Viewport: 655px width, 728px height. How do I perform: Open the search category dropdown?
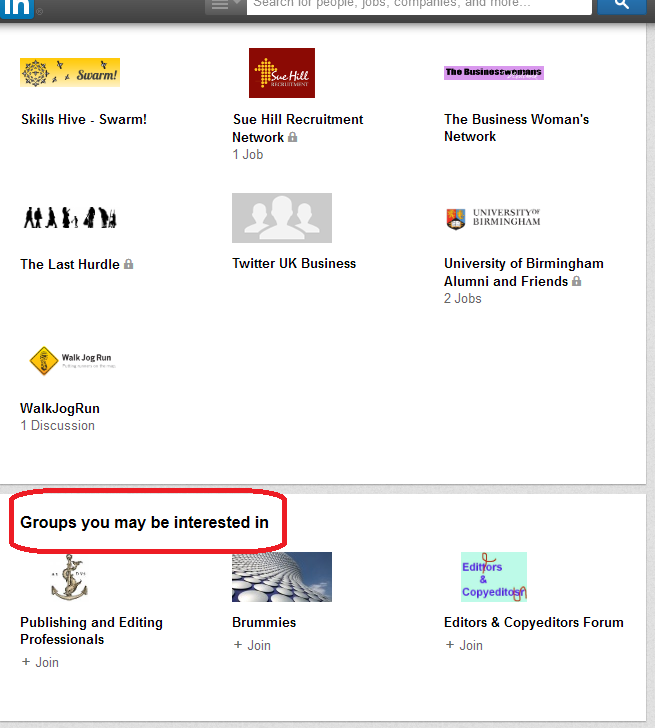coord(224,5)
